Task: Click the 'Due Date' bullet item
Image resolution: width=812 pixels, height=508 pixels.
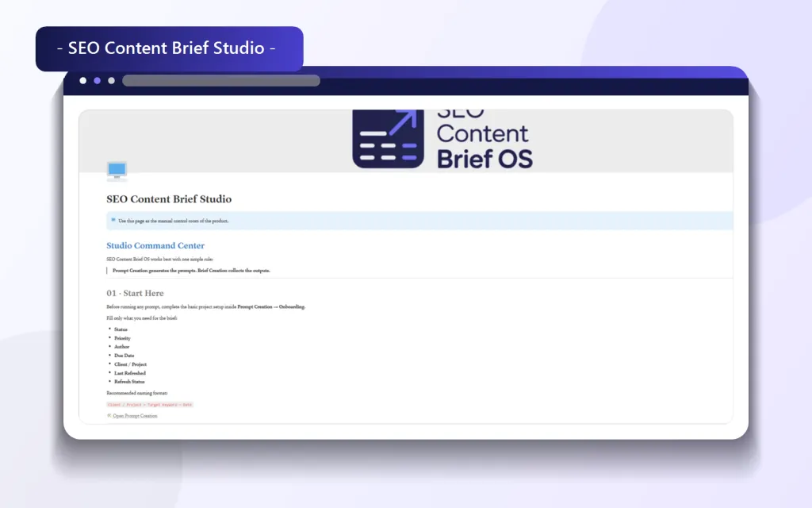Action: pos(124,356)
